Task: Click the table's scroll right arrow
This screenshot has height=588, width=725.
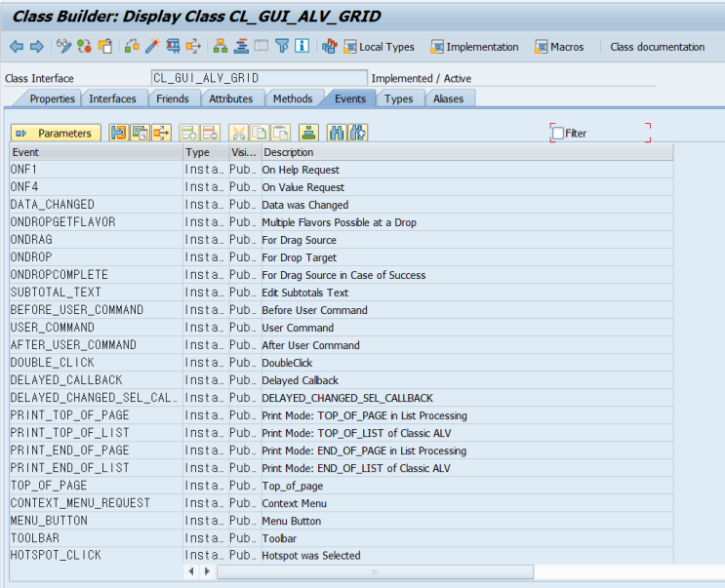Action: pyautogui.click(x=207, y=571)
